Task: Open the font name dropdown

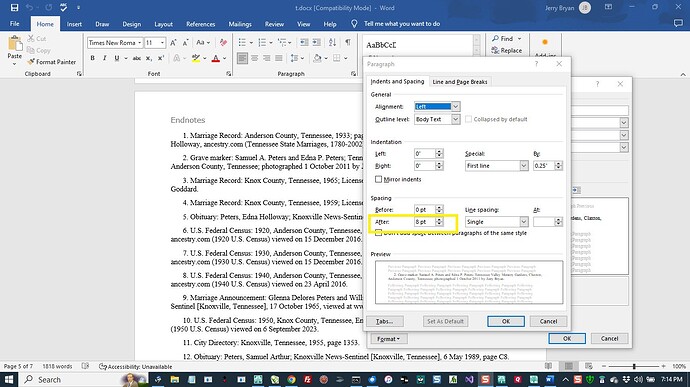Action: pos(140,43)
